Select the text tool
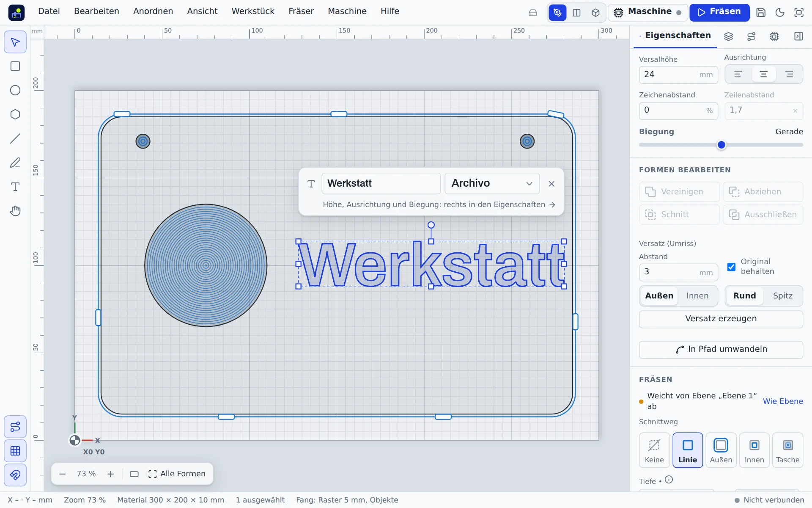 pos(15,187)
